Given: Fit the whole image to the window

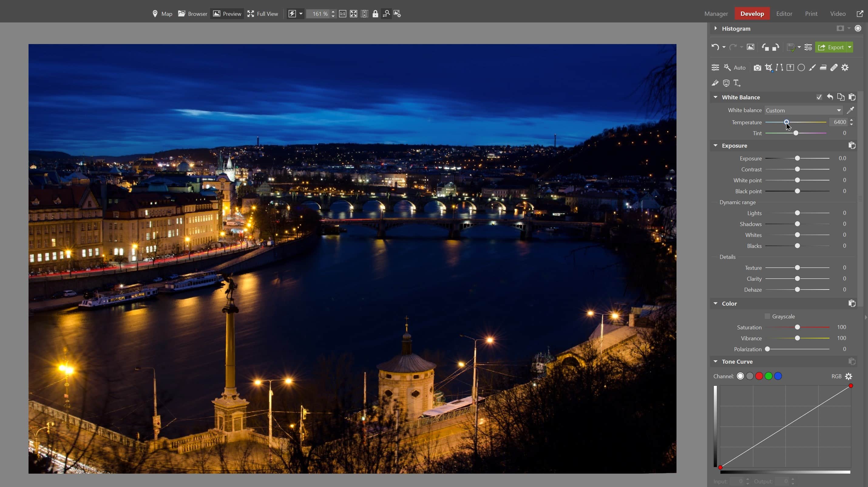Looking at the screenshot, I should pos(354,14).
